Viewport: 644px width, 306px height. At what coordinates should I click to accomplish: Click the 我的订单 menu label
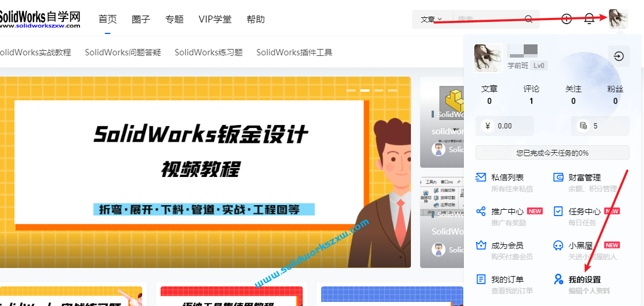coord(507,279)
